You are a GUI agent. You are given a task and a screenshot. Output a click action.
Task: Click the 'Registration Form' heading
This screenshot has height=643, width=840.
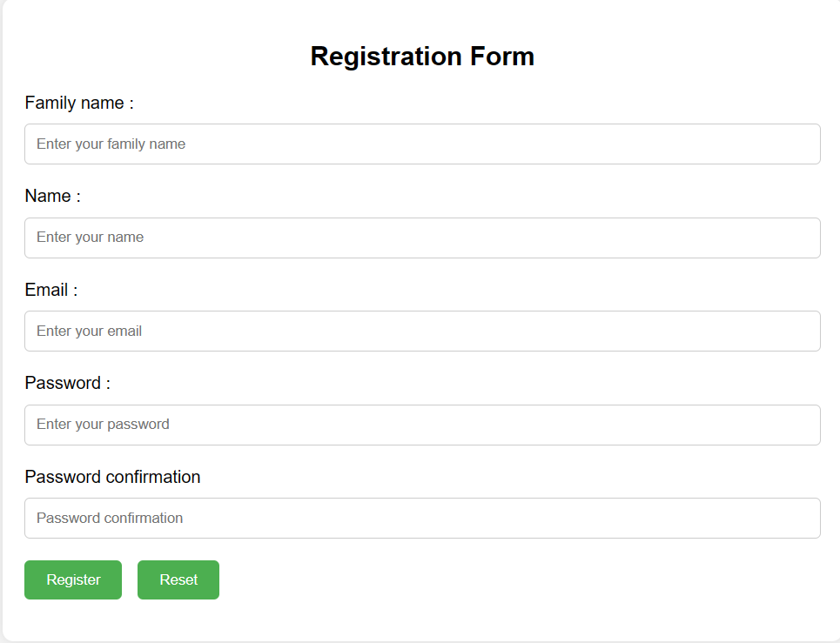(x=422, y=57)
